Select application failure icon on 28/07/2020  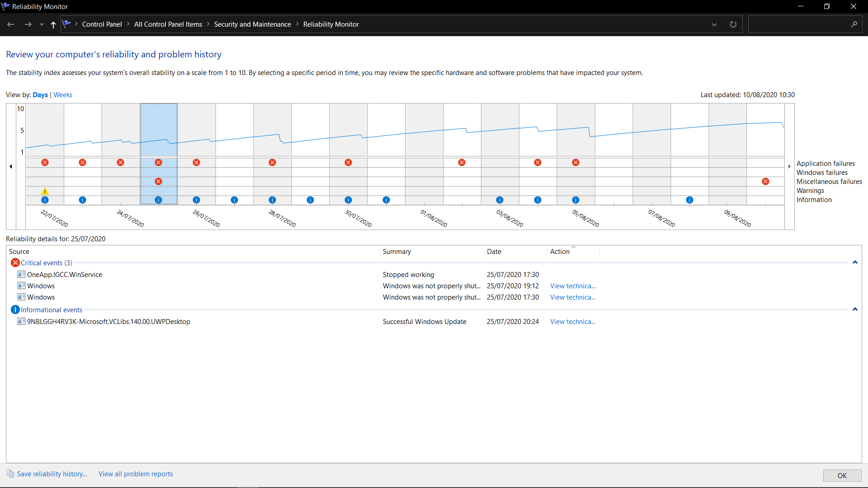272,162
